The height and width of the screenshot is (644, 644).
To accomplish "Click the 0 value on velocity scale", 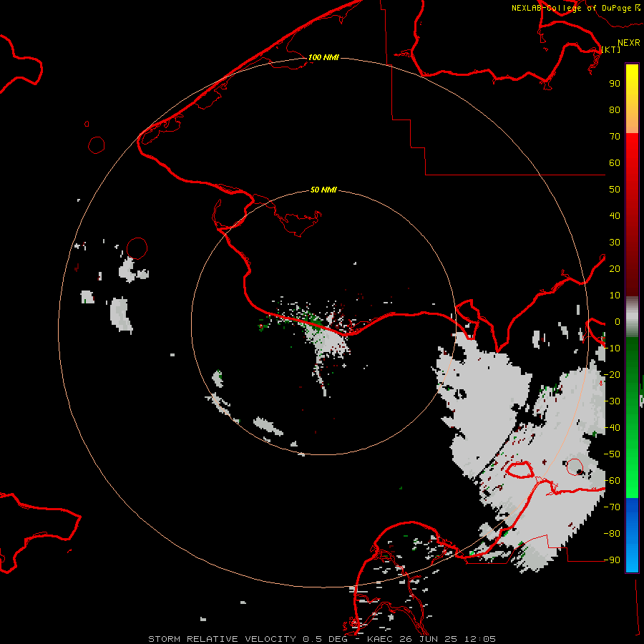I will [x=618, y=322].
